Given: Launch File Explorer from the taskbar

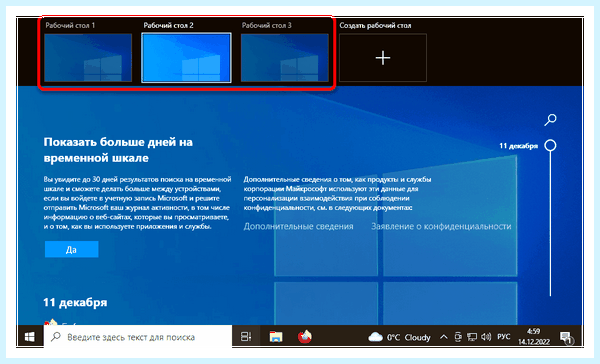Looking at the screenshot, I should click(276, 337).
